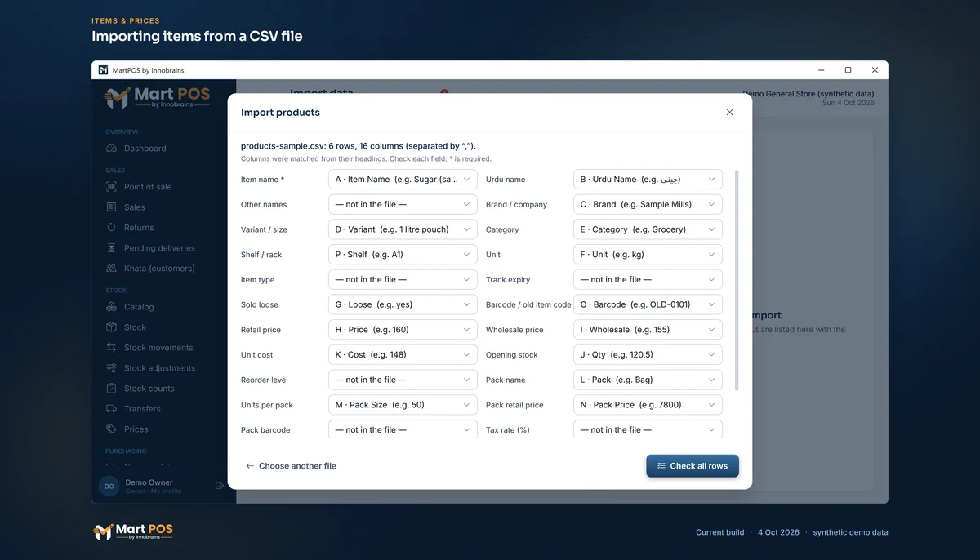Click the Stock adjustments sliders icon
This screenshot has height=560, width=980.
[x=111, y=368]
